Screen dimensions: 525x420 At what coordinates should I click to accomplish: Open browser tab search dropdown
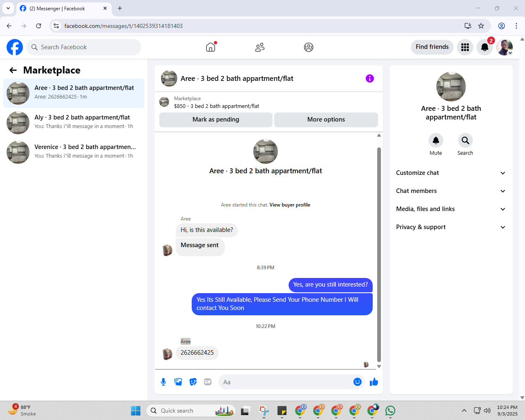[8, 8]
